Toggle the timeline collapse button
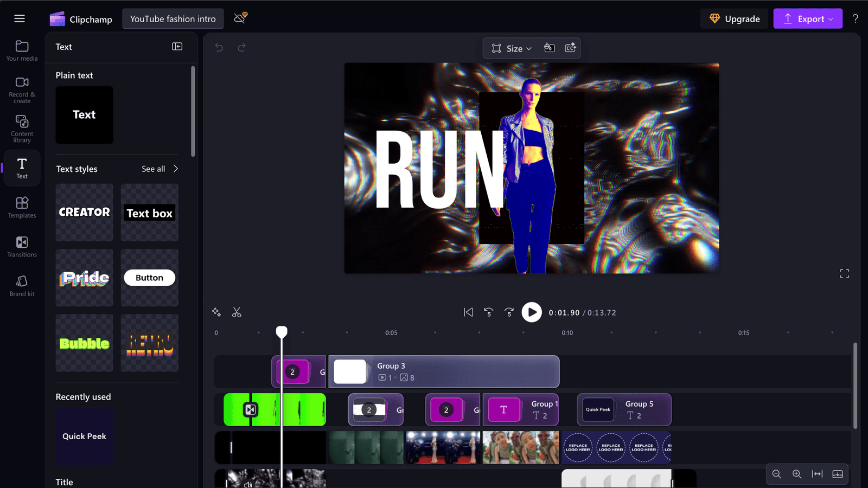 838,474
